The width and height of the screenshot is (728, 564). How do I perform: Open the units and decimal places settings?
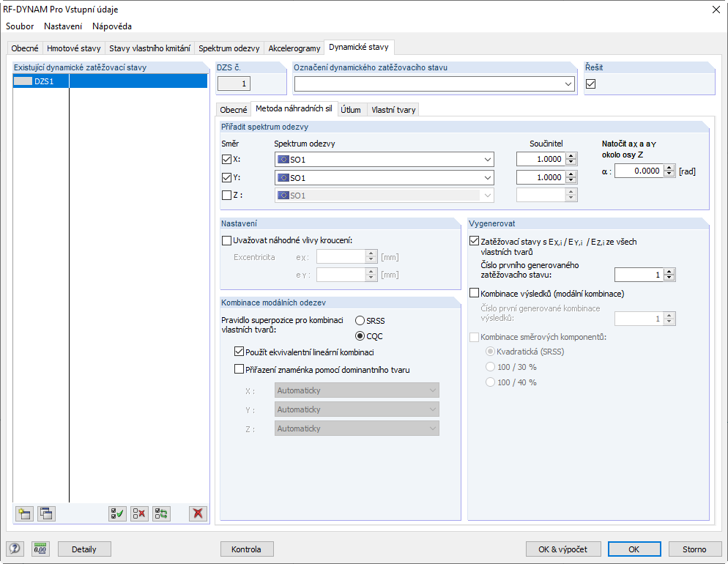pos(40,549)
